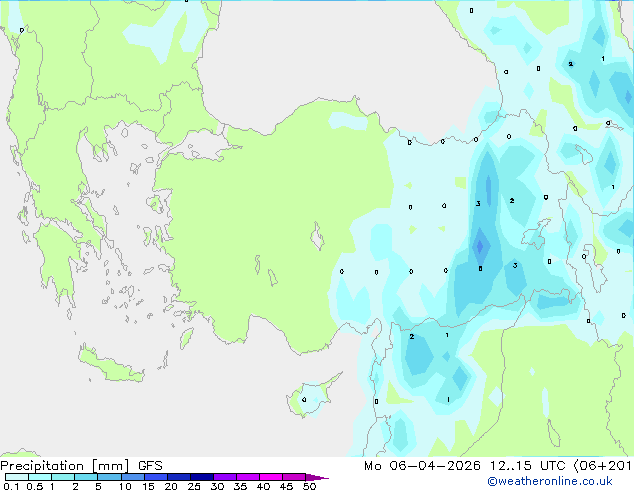Open the weatheronline.co.uk link

pos(550,481)
